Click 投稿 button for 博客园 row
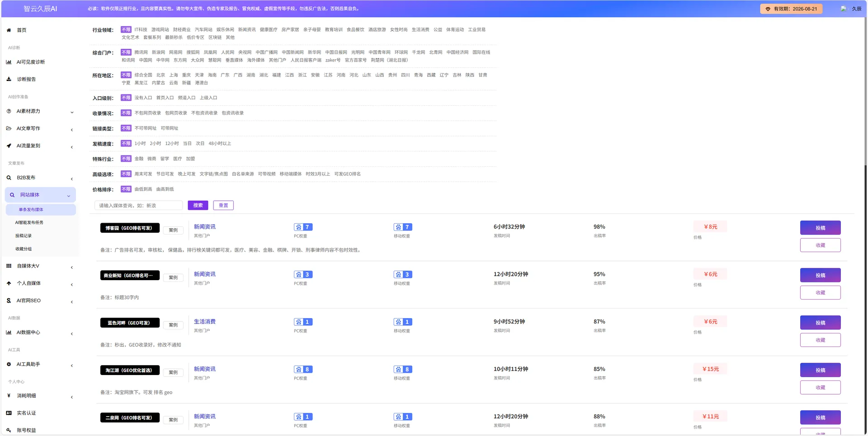The width and height of the screenshot is (868, 436). coord(820,228)
